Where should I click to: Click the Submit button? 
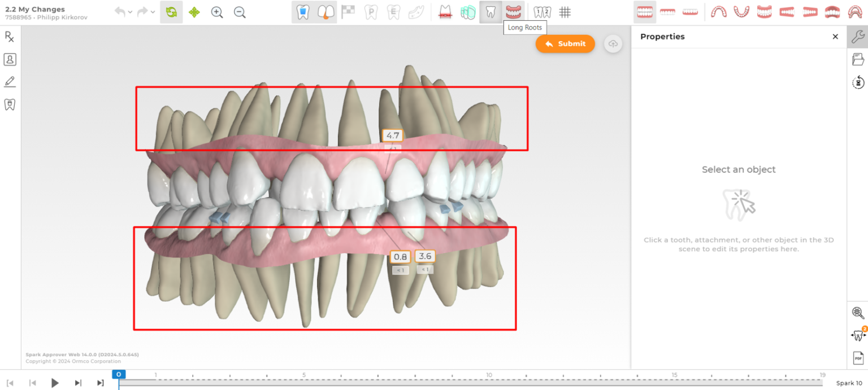click(x=565, y=43)
